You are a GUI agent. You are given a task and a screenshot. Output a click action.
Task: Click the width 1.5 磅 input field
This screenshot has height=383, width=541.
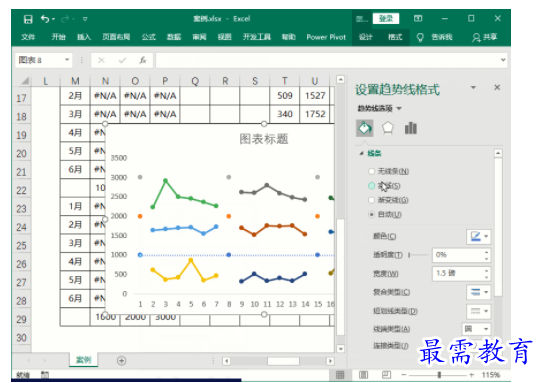458,273
